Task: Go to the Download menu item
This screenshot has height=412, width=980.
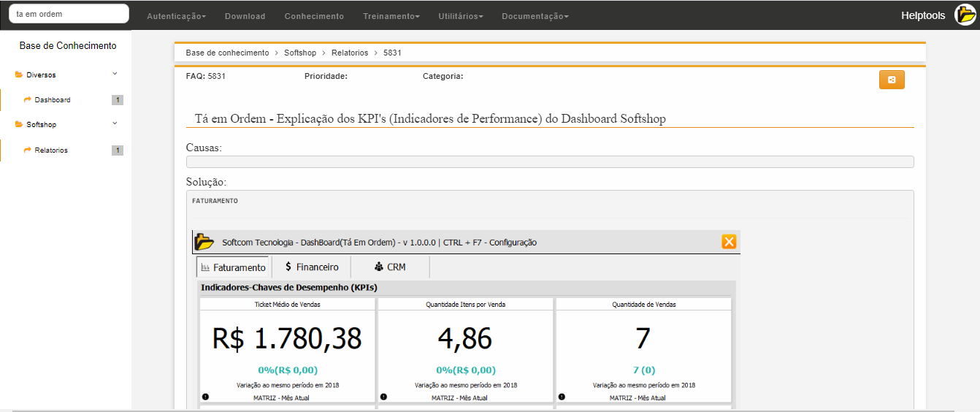Action: point(245,16)
